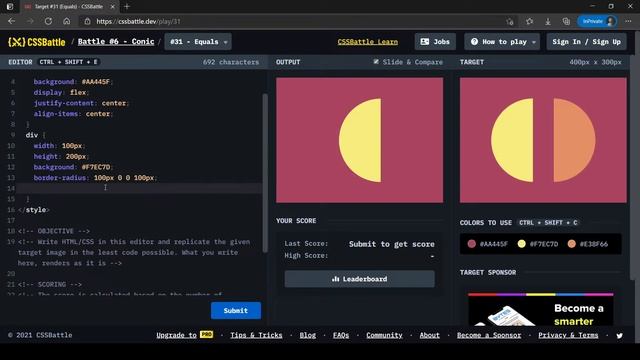This screenshot has height=360, width=640.
Task: Go back with the browser back arrow
Action: 11,21
